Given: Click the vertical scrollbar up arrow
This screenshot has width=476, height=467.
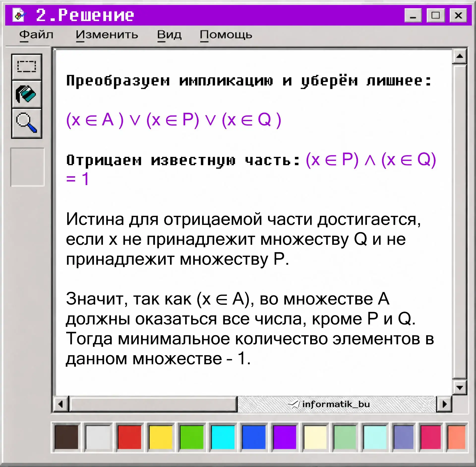Looking at the screenshot, I should click(x=459, y=56).
